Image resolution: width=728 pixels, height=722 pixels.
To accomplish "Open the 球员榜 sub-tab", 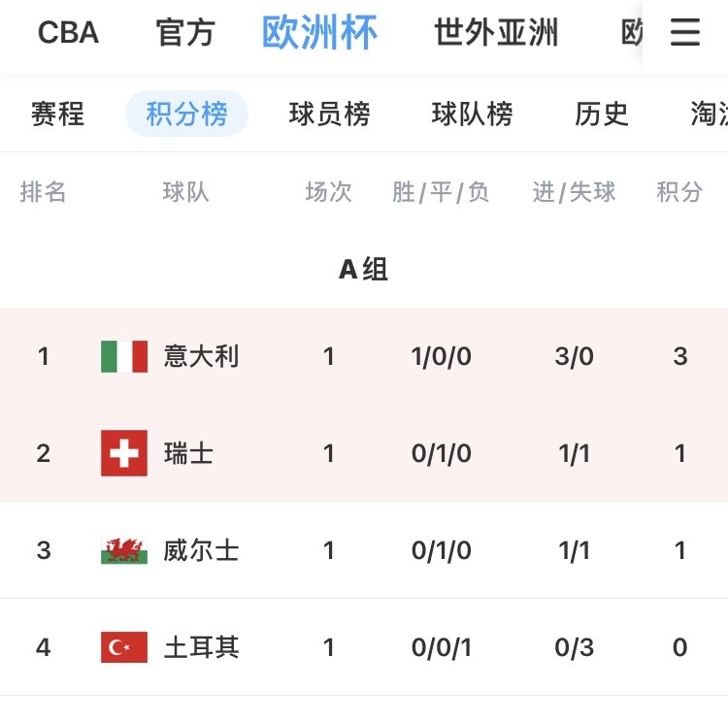I will 330,115.
